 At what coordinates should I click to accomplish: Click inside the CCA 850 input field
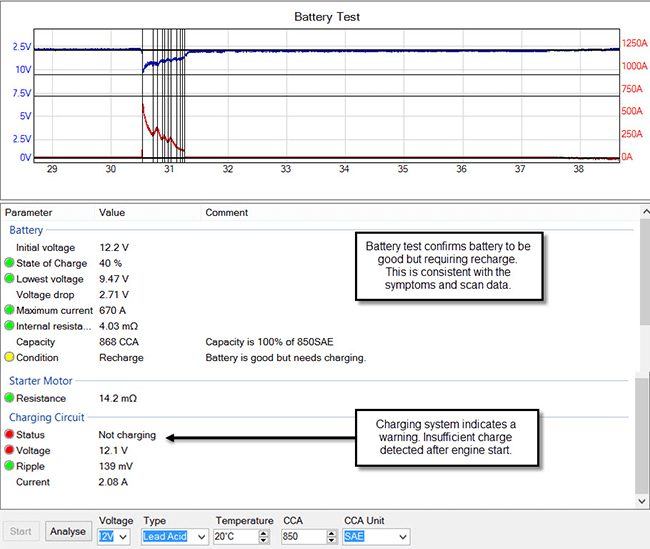point(303,537)
